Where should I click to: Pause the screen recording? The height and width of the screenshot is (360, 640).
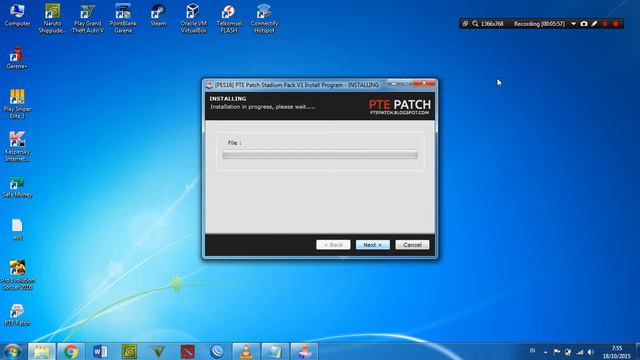[x=605, y=24]
